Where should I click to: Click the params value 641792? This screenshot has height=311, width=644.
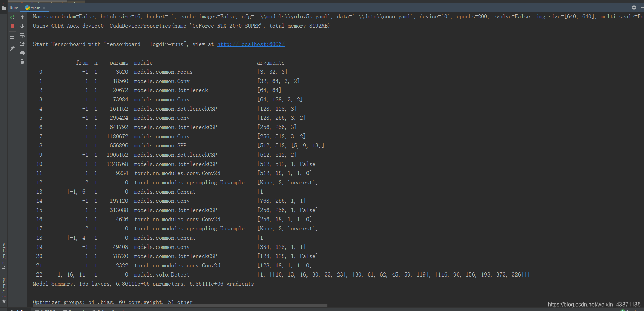[119, 127]
